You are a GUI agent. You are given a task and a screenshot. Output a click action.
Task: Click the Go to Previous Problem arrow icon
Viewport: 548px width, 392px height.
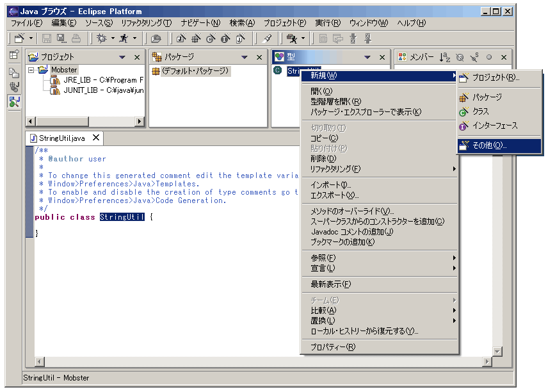tap(367, 38)
